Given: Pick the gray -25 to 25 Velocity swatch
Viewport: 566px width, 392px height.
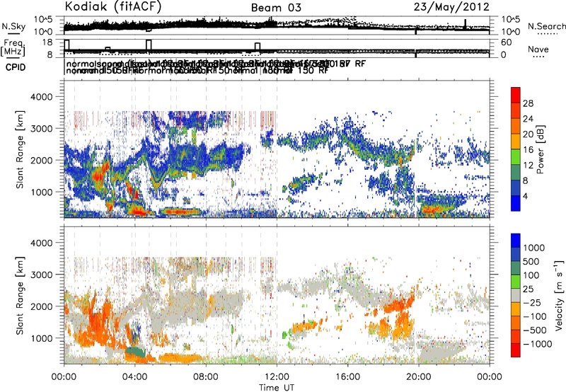Looking at the screenshot, I should coord(516,295).
